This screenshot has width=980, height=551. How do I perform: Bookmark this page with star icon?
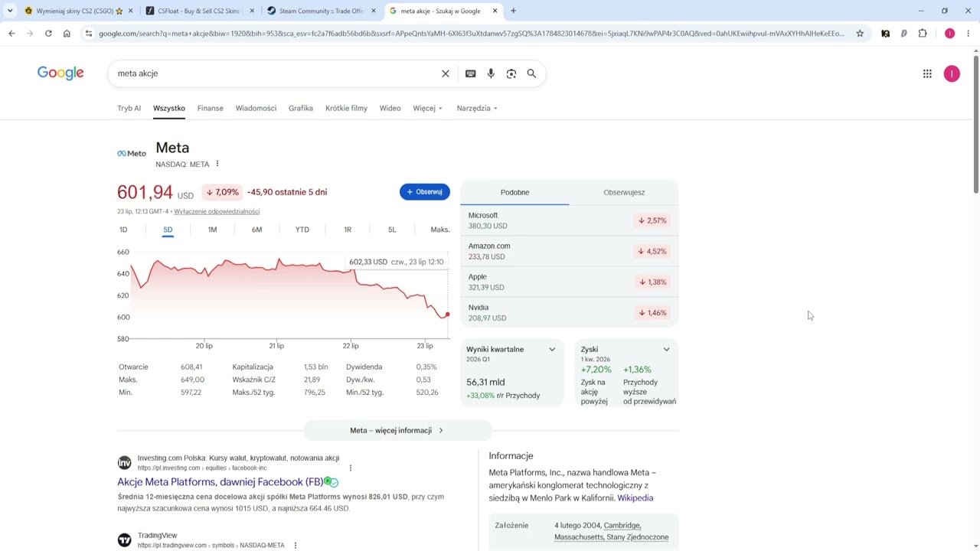tap(860, 34)
